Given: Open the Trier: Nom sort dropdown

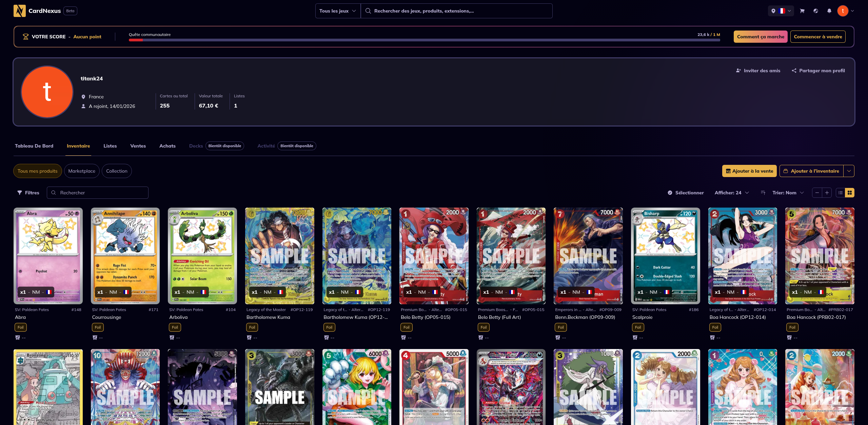Looking at the screenshot, I should [788, 193].
